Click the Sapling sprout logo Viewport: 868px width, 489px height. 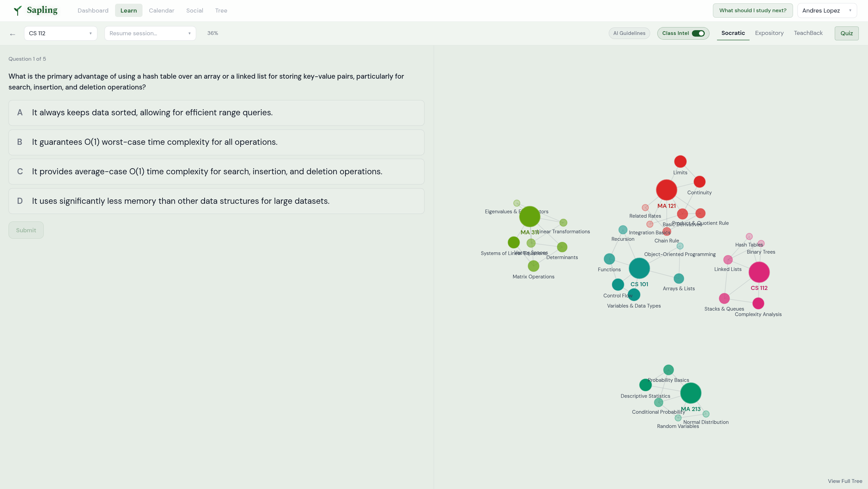tap(18, 11)
